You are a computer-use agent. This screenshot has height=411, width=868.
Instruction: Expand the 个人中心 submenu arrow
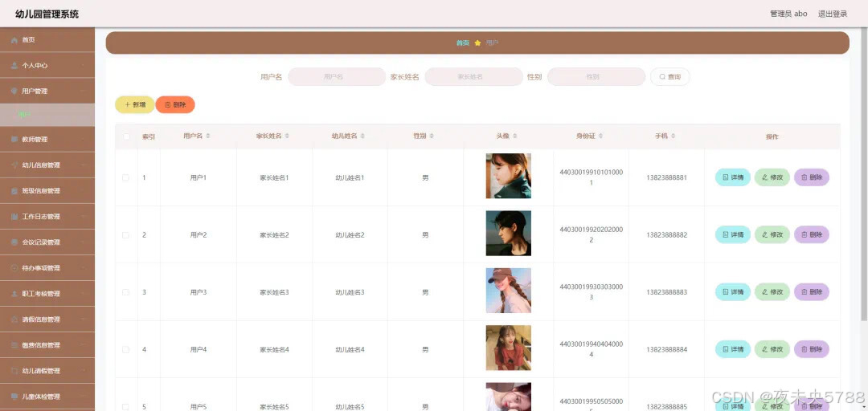pyautogui.click(x=82, y=65)
